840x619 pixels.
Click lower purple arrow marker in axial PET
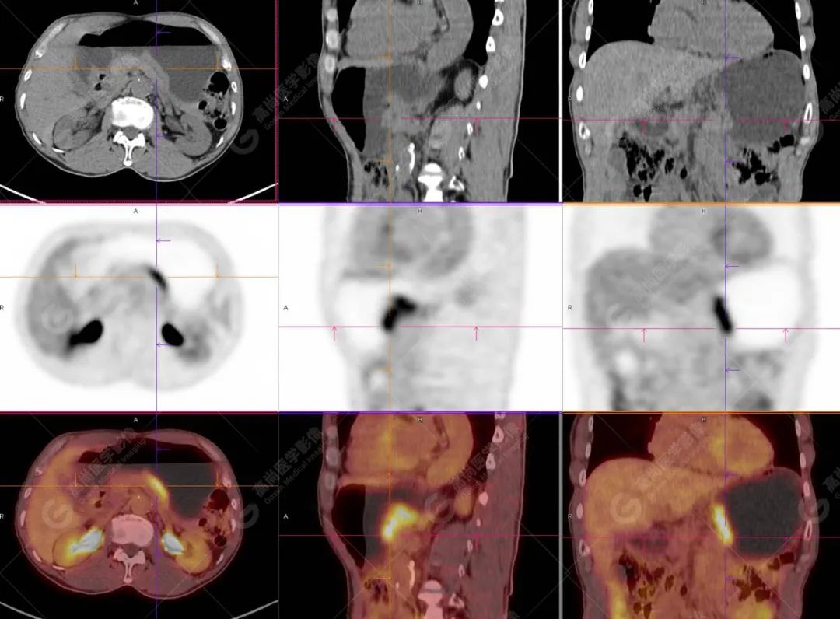click(x=163, y=344)
